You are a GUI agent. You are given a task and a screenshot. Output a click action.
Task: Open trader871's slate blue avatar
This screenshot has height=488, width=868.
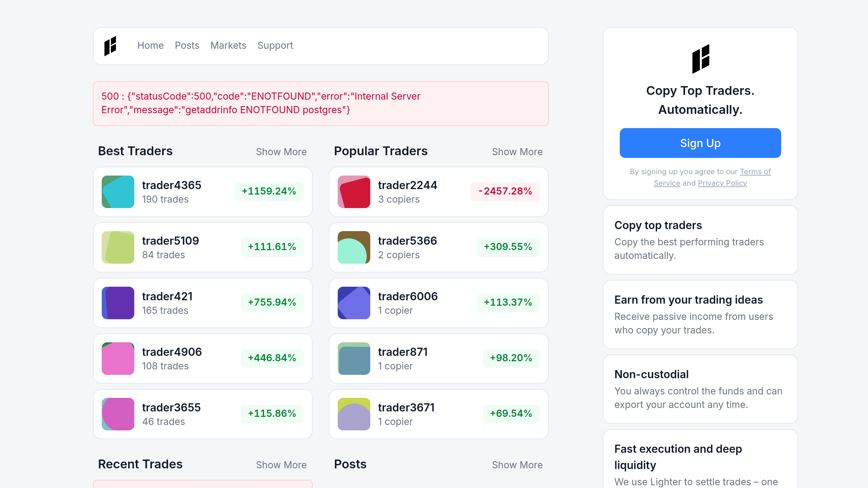pos(354,359)
